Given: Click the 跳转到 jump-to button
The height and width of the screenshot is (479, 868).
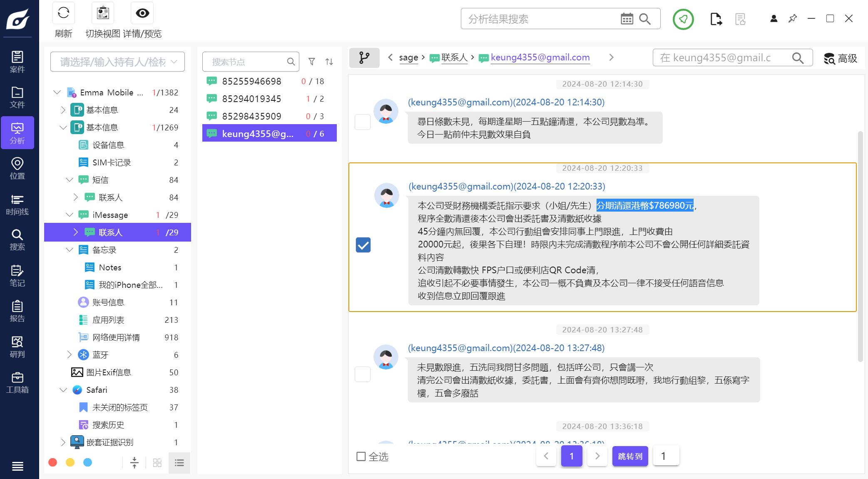Looking at the screenshot, I should click(630, 456).
